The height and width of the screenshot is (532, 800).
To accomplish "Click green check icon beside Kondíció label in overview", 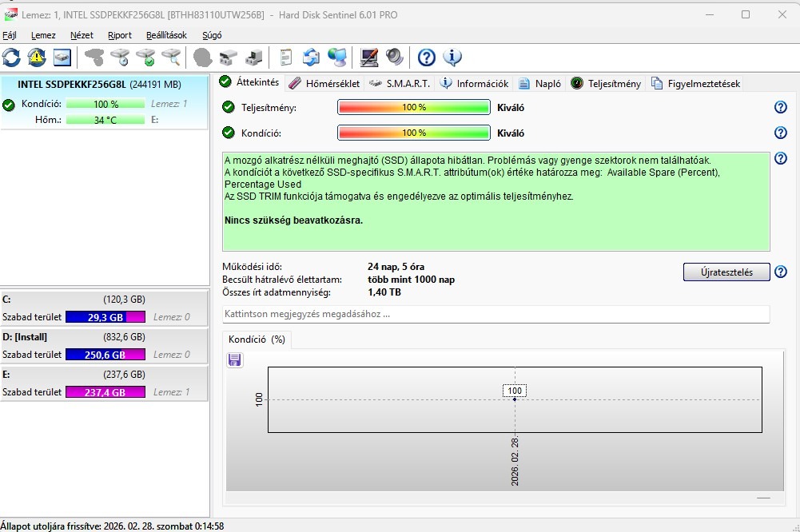I will [229, 133].
